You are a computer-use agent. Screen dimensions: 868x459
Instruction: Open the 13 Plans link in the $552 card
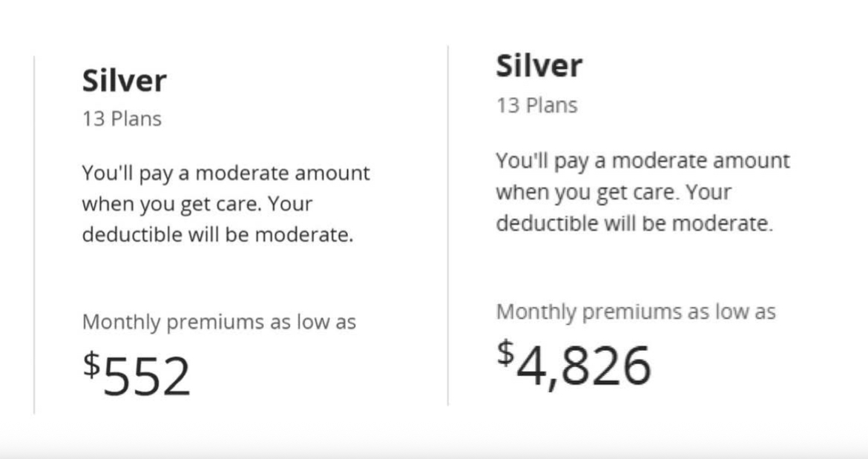(x=121, y=119)
